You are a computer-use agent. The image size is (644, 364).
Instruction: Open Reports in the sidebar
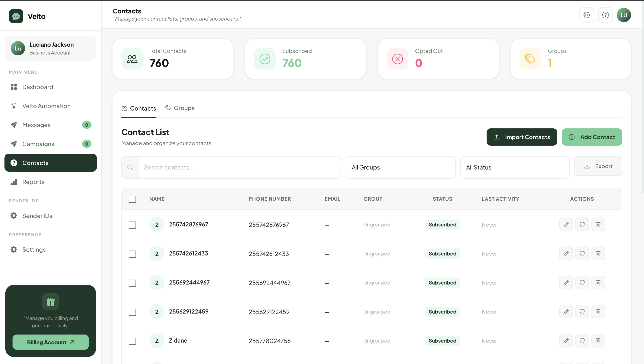pos(51,182)
